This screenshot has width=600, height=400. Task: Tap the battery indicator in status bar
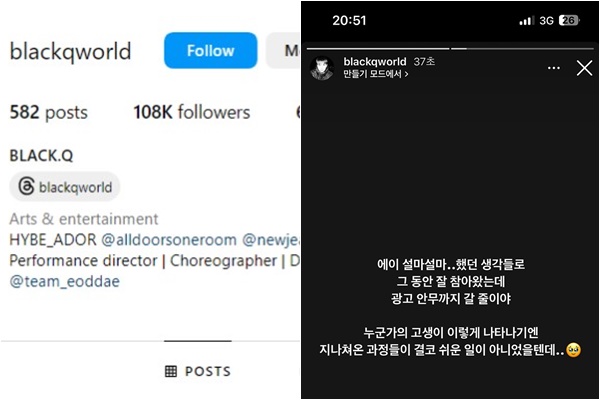pos(569,20)
